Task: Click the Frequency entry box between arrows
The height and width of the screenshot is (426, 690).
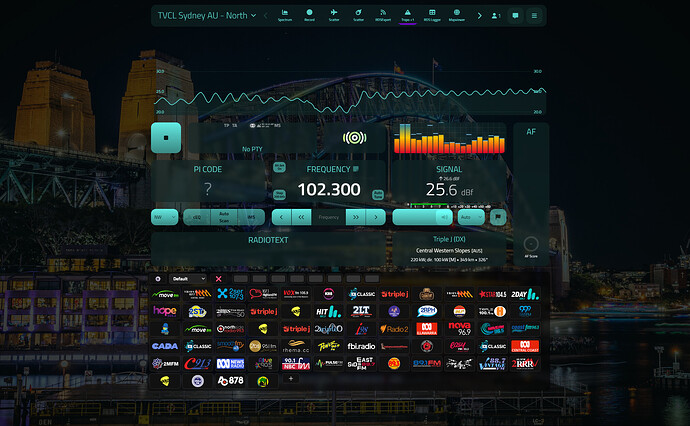Action: 329,217
